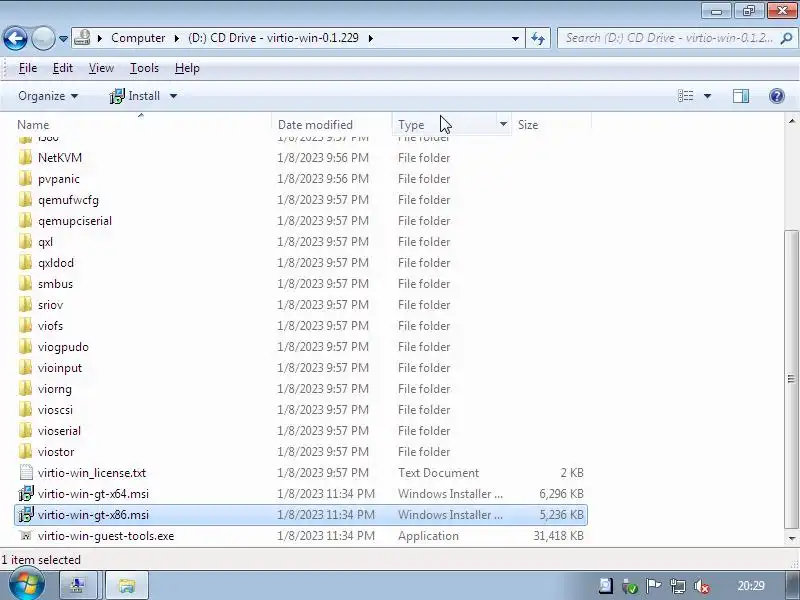Toggle the preview pane icon

[741, 96]
